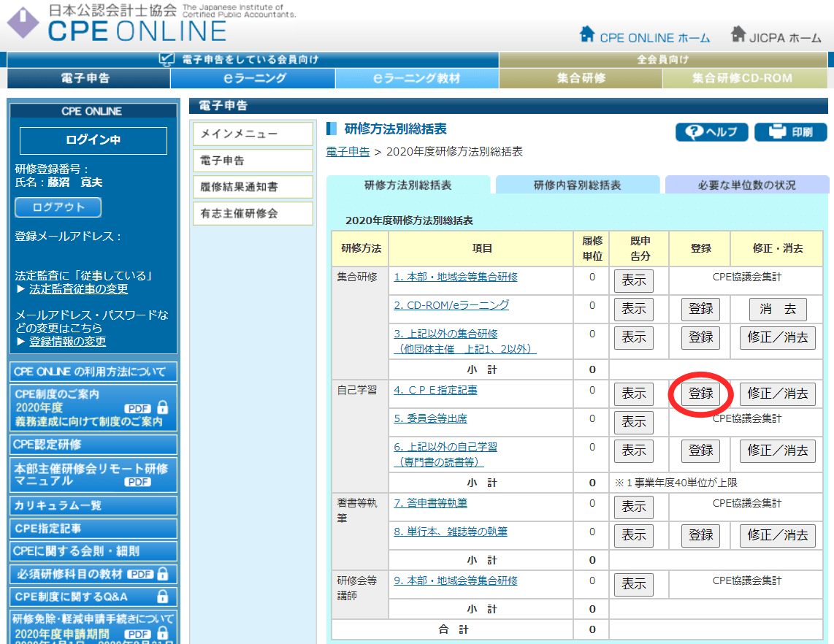Click 登録情報の変更 link

67,342
